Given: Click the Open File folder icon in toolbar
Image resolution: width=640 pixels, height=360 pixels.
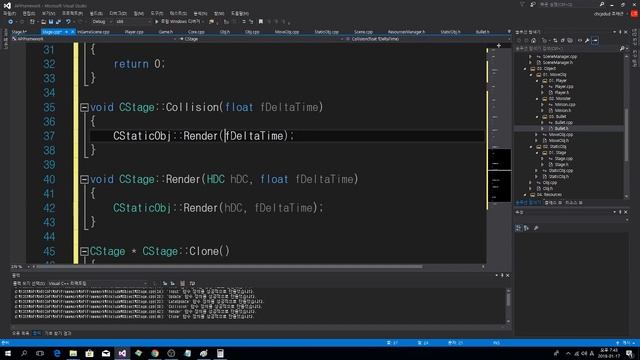Looking at the screenshot, I should point(43,22).
